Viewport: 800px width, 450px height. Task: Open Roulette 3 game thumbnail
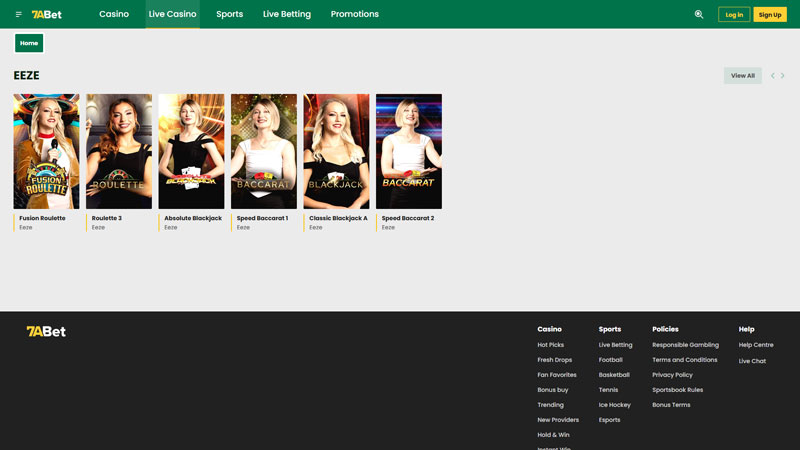[x=119, y=151]
